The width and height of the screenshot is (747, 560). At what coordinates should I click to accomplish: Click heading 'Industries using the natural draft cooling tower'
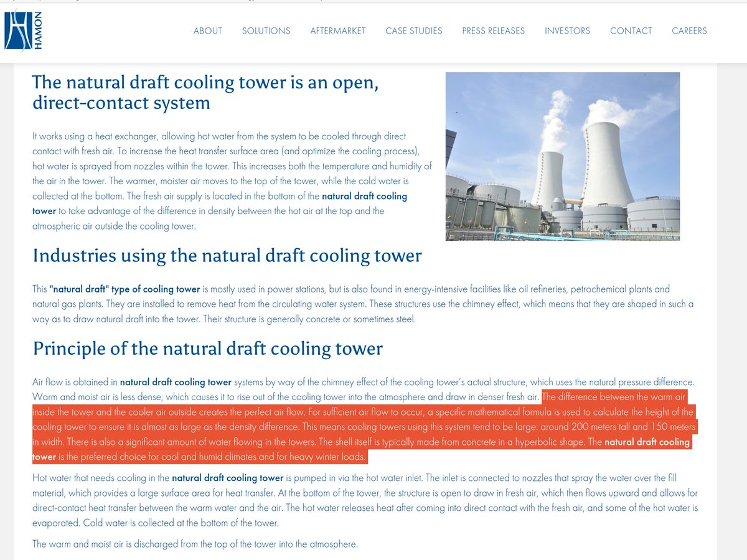point(227,255)
